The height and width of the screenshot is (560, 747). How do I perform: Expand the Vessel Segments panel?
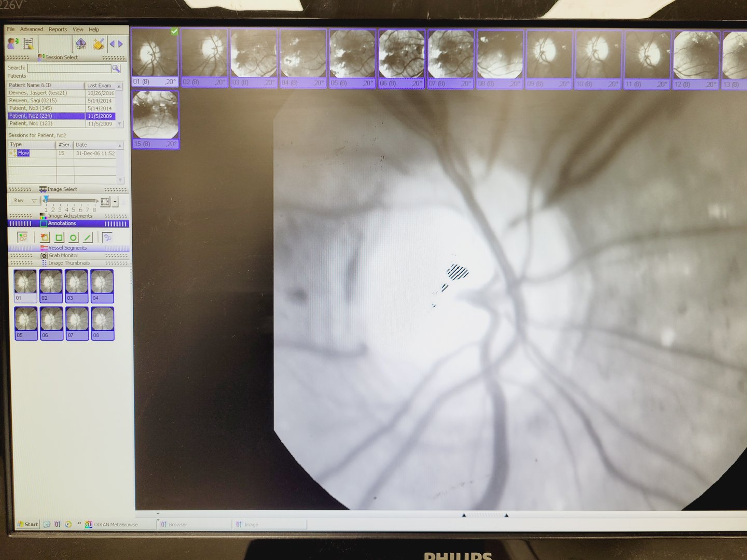[68, 248]
